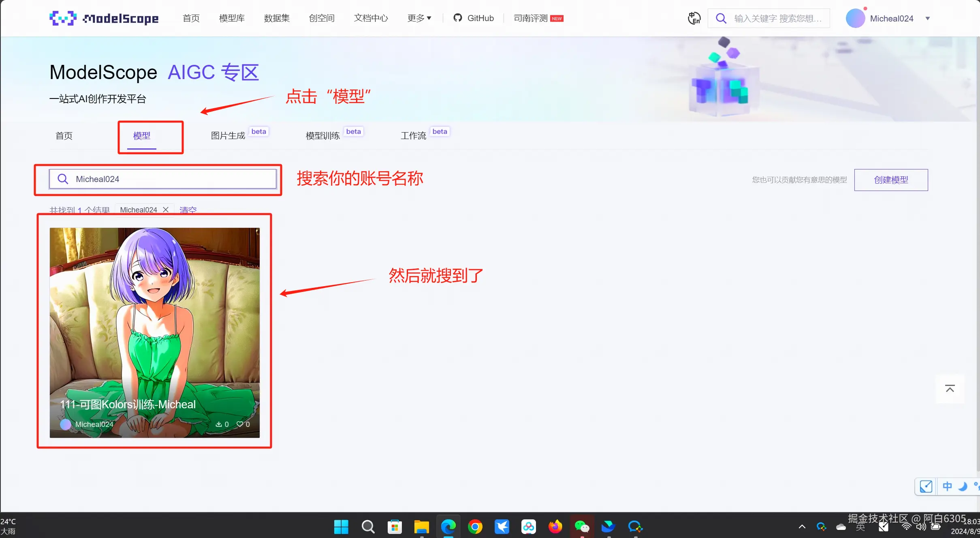980x538 pixels.
Task: Open WeChat from the taskbar
Action: click(x=582, y=527)
